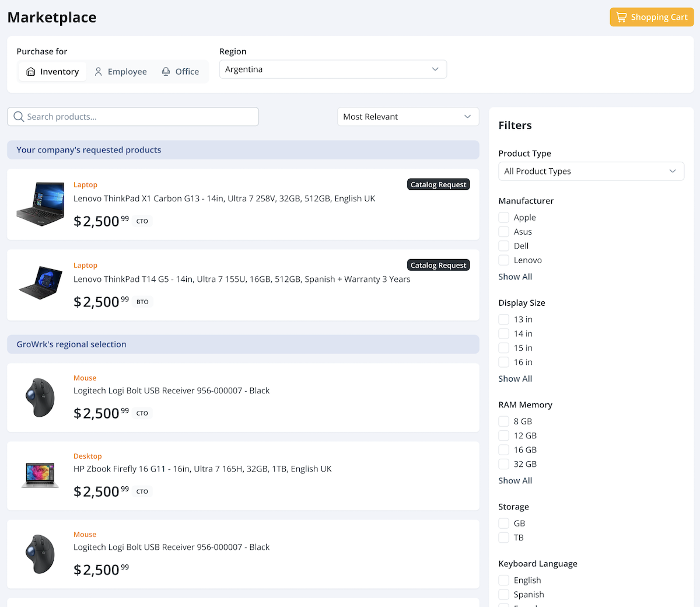Screen dimensions: 700x607
Task: Click the Office chair icon
Action: click(166, 72)
